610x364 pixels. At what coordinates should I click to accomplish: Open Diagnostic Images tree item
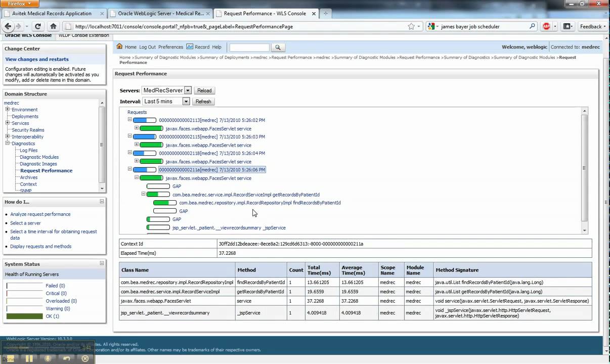click(x=38, y=164)
